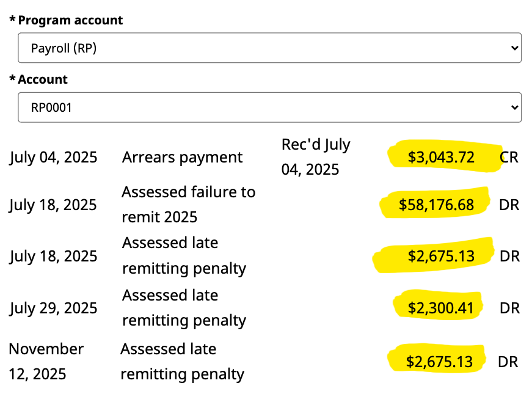Select the July 29, 2025 transaction date
This screenshot has height=394, width=532.
53,308
